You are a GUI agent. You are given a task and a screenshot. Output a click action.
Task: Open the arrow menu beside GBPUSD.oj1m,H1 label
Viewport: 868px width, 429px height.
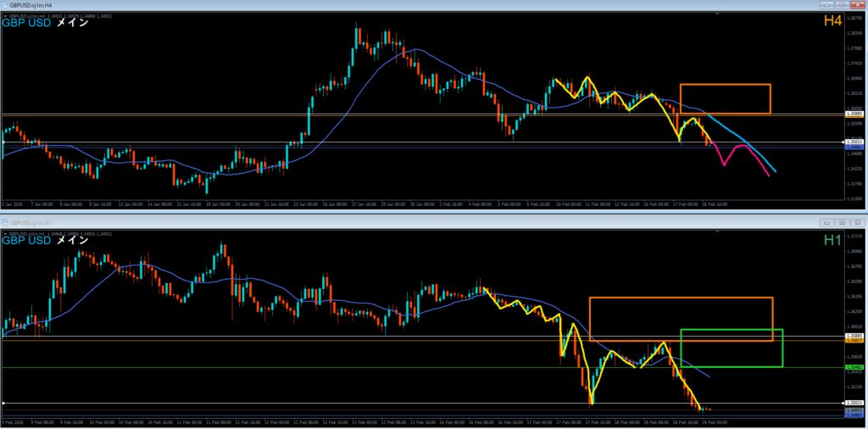[x=6, y=232]
